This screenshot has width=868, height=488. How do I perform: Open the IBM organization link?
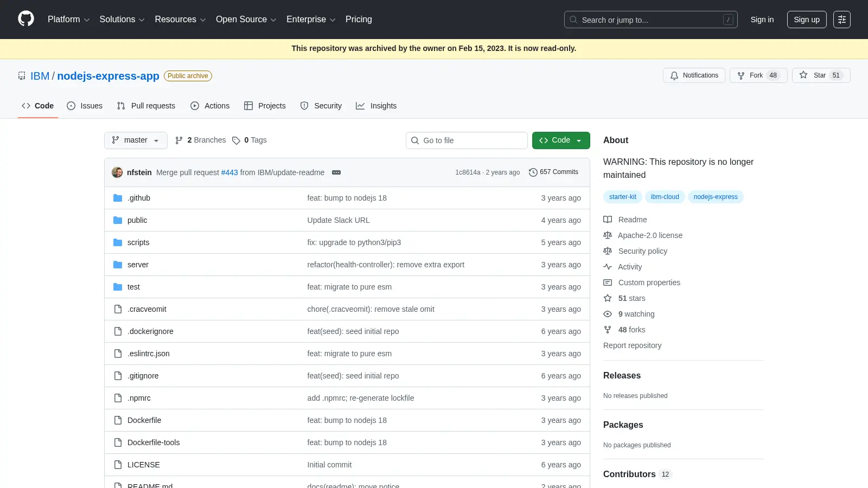click(40, 76)
